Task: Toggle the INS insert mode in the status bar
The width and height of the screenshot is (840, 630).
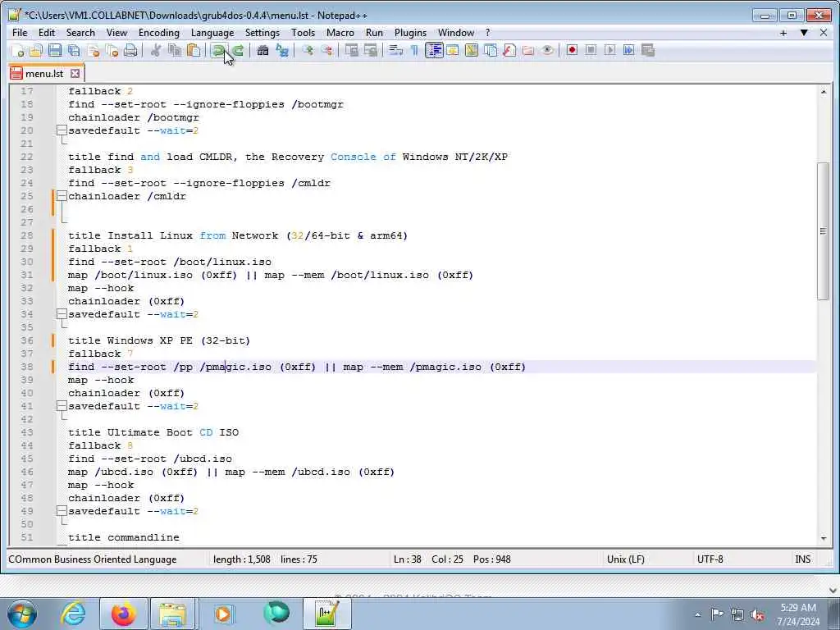Action: (802, 559)
